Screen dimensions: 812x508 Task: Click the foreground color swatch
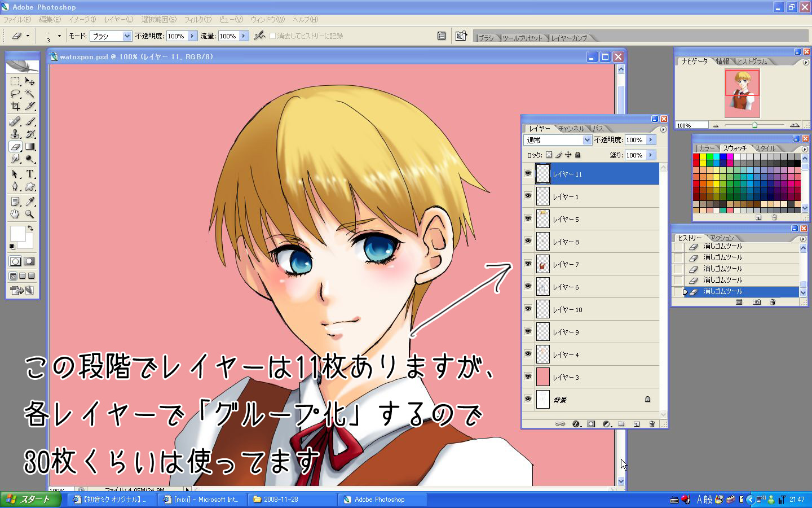[x=17, y=234]
